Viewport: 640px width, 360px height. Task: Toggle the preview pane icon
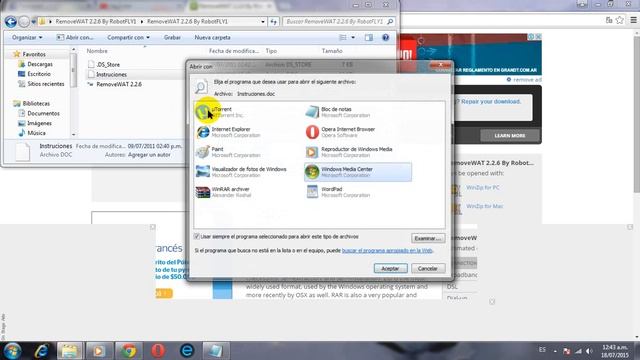tap(369, 38)
